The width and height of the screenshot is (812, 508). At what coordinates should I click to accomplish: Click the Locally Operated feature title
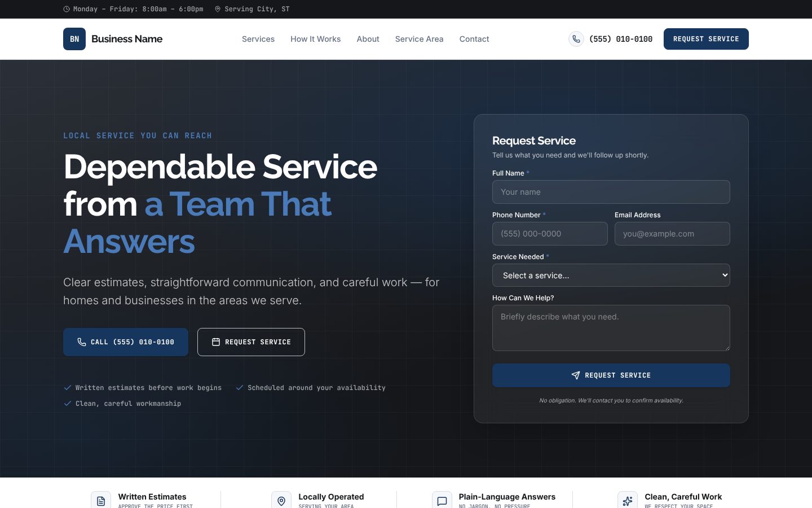331,497
